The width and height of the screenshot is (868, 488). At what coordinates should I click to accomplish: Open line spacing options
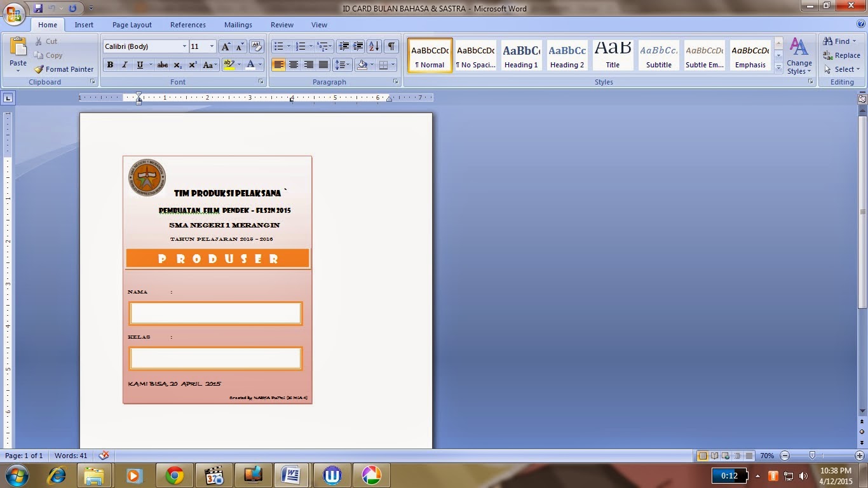click(x=342, y=65)
